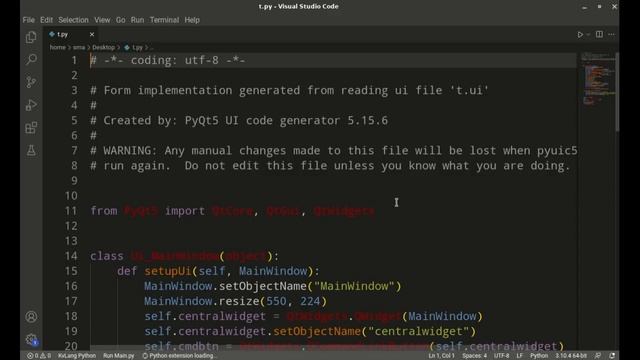This screenshot has width=640, height=360.
Task: Click line number 11 in the gutter
Action: (x=71, y=211)
